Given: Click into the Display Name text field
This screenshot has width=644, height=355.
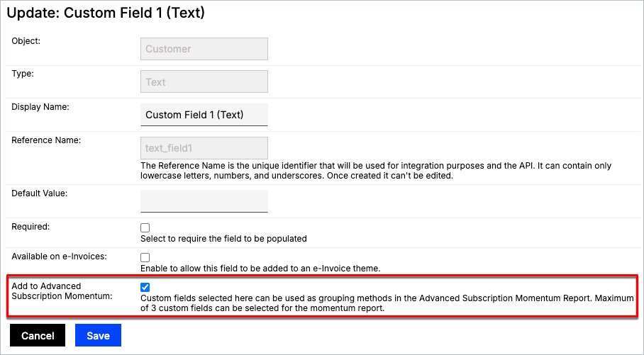Looking at the screenshot, I should [204, 115].
